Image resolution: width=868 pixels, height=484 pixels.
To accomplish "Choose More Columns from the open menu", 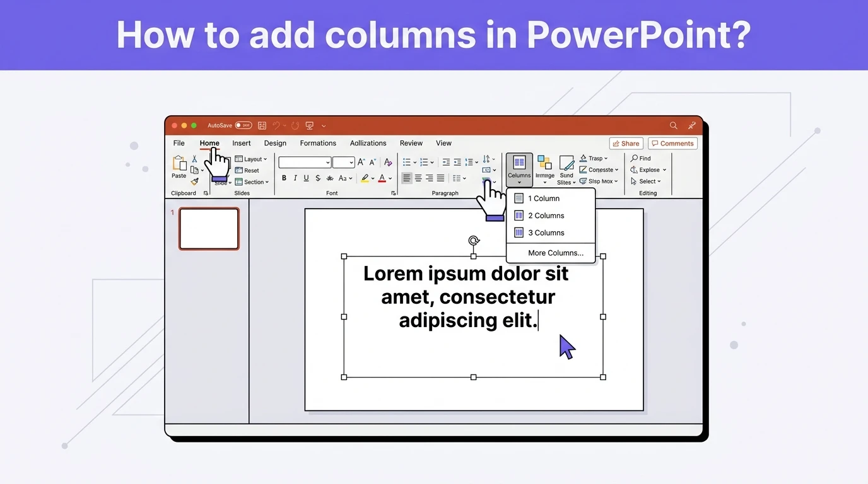I will 554,253.
